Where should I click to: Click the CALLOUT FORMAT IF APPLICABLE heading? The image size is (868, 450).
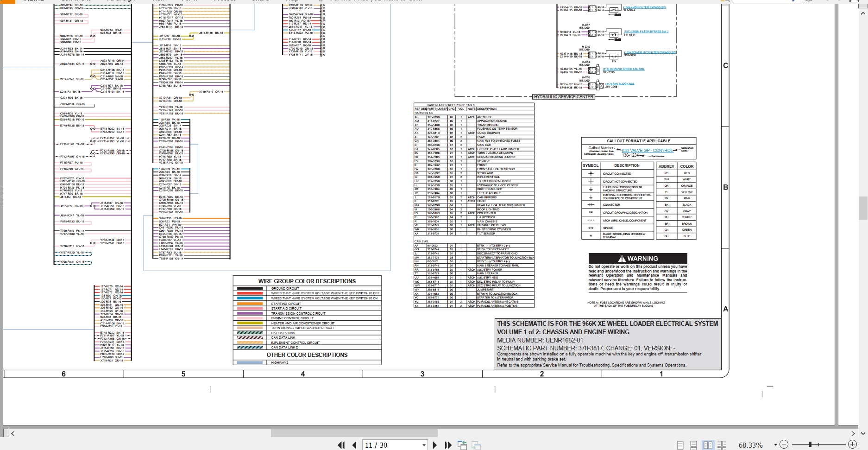pos(639,141)
